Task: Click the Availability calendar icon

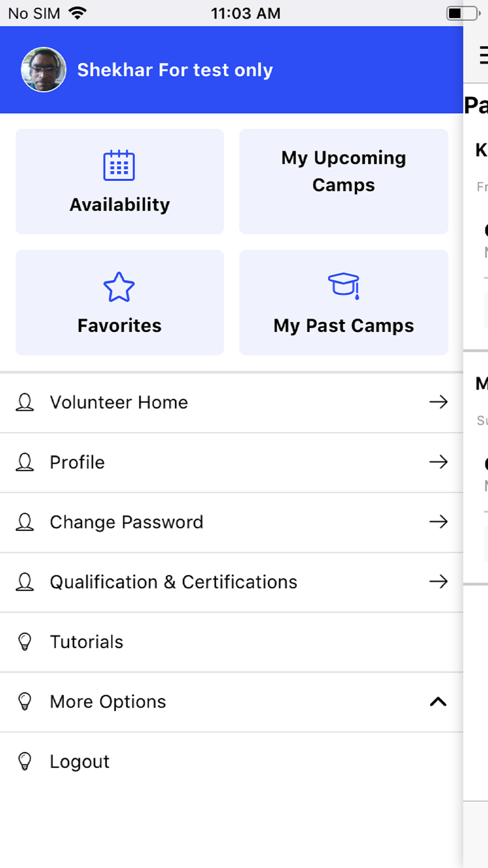Action: (119, 165)
